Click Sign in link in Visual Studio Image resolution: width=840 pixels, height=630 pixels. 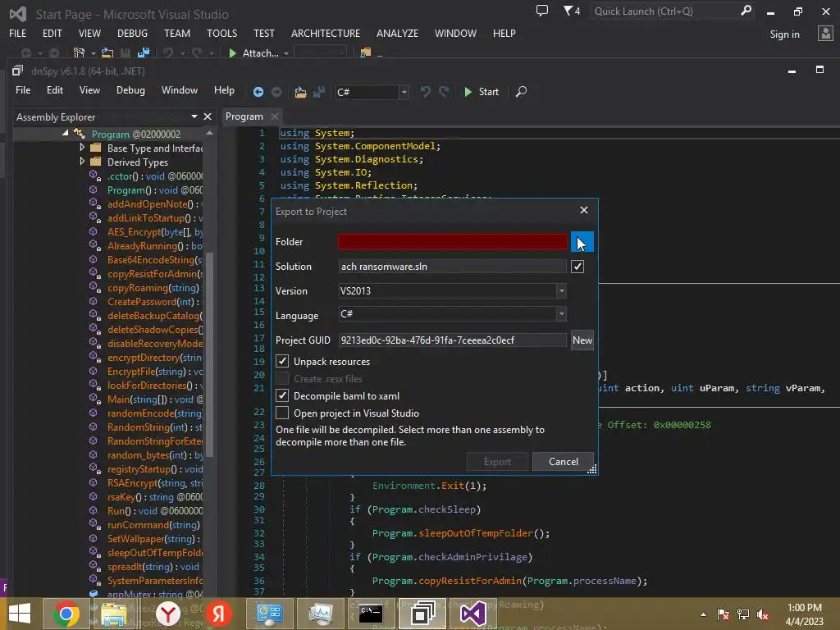point(785,34)
